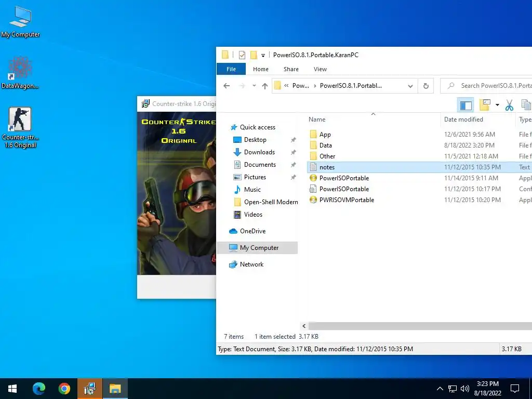
Task: Go forward in Explorer navigation
Action: (242, 86)
